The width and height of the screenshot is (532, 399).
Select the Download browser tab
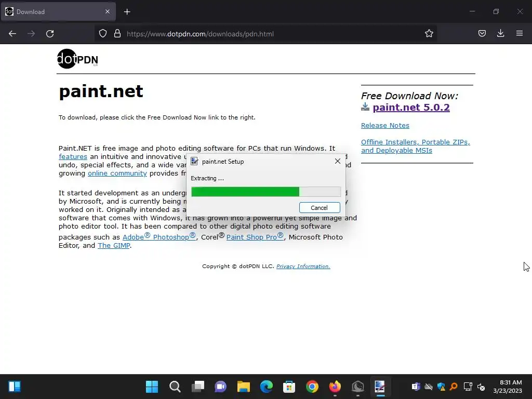coord(58,11)
